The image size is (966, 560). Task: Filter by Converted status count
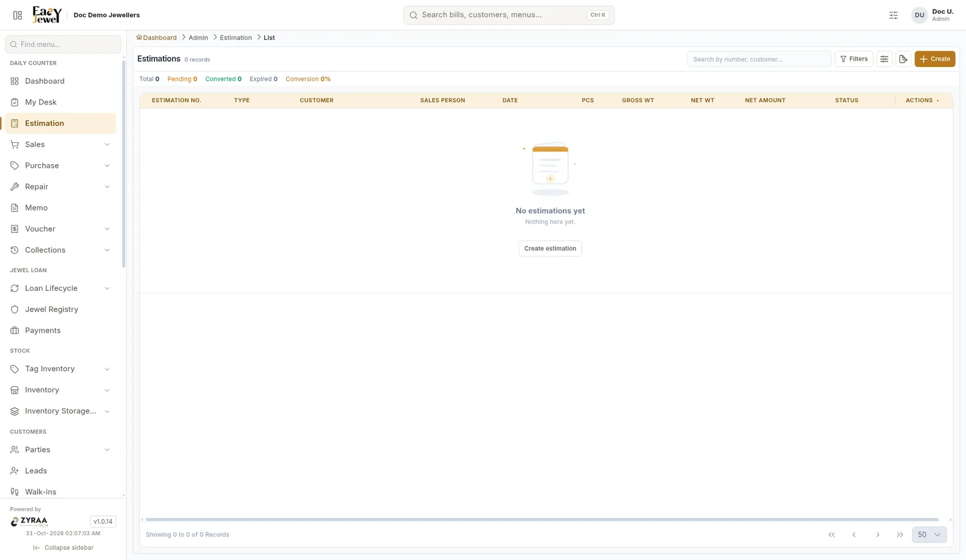click(x=223, y=79)
